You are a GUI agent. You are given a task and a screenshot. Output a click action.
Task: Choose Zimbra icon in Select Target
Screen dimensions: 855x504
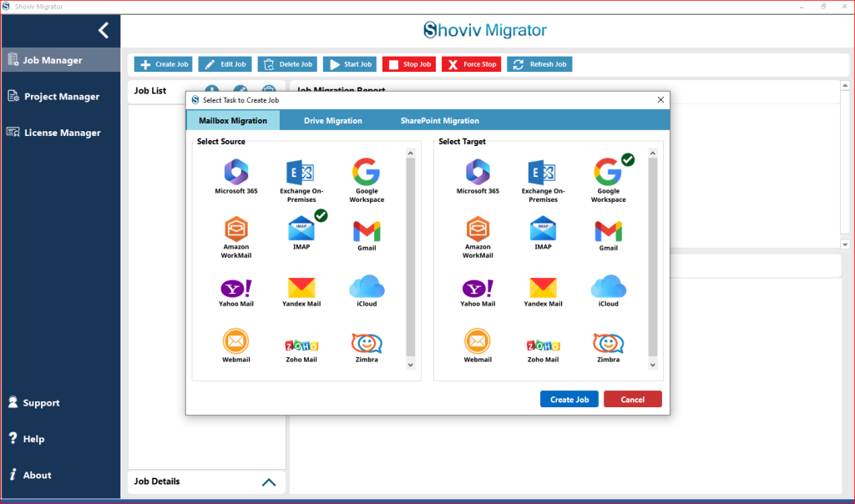pos(608,347)
